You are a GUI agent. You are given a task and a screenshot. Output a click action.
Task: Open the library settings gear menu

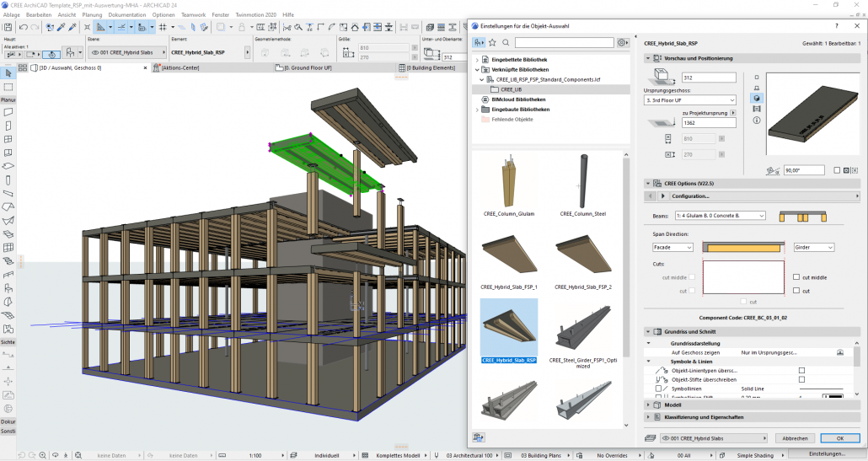click(623, 42)
